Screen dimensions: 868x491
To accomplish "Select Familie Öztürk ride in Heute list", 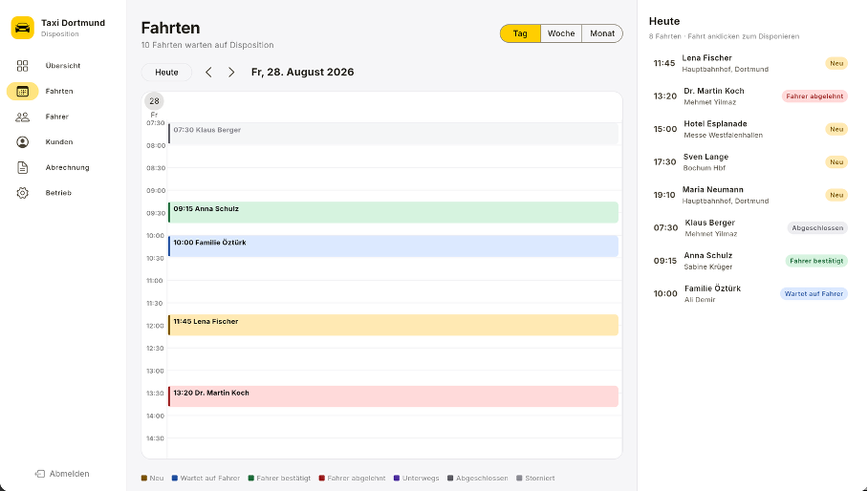I will point(750,293).
